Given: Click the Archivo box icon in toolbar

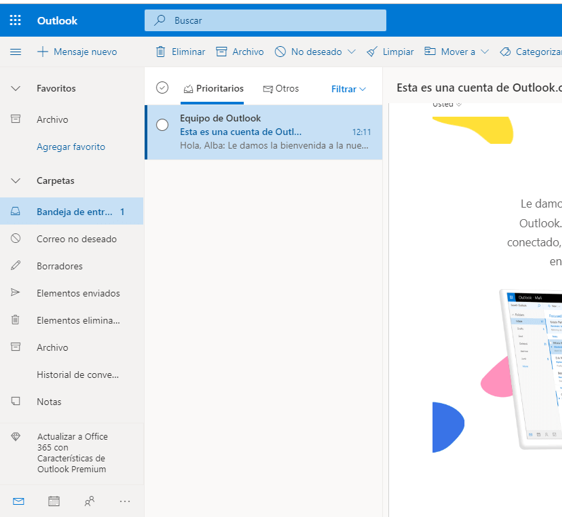Looking at the screenshot, I should pos(222,52).
